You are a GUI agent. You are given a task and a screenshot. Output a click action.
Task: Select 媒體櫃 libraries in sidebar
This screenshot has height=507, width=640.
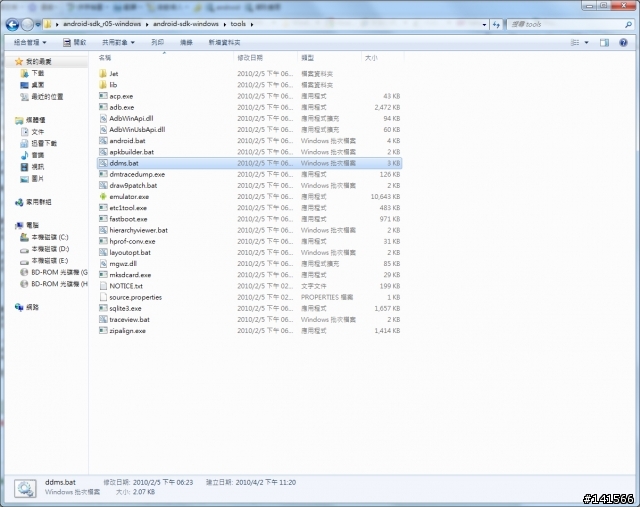[x=36, y=120]
